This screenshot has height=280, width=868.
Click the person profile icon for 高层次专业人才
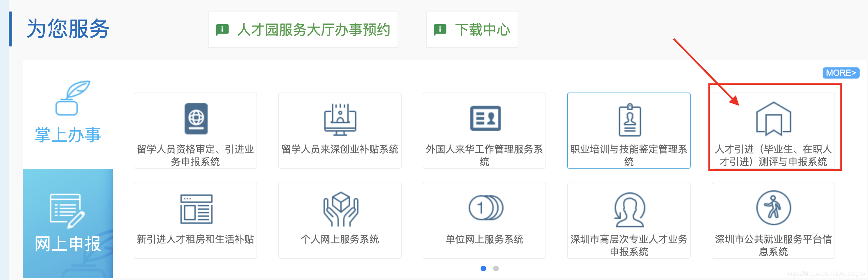tap(630, 209)
